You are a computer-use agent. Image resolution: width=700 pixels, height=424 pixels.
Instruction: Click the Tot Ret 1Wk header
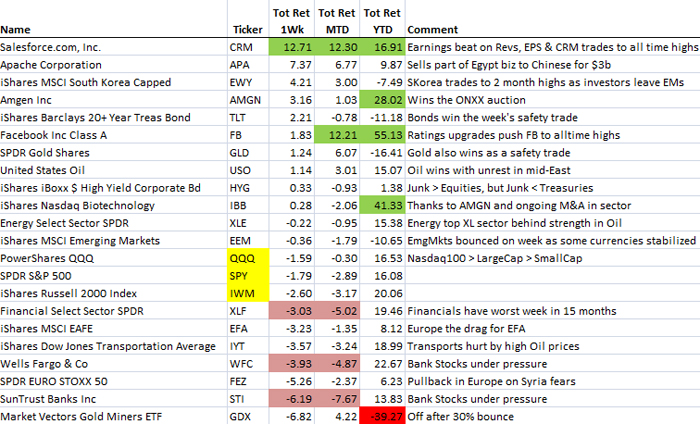click(x=292, y=21)
